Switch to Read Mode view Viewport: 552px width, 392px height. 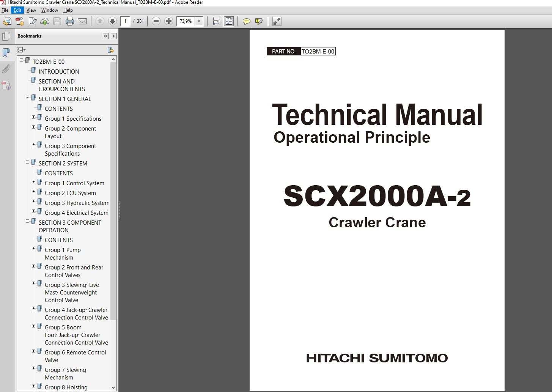(277, 21)
